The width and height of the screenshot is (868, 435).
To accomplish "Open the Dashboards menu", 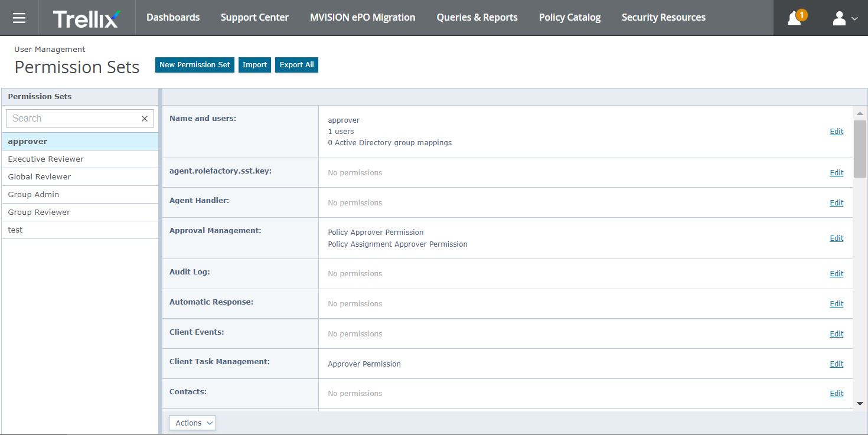I will [x=173, y=18].
